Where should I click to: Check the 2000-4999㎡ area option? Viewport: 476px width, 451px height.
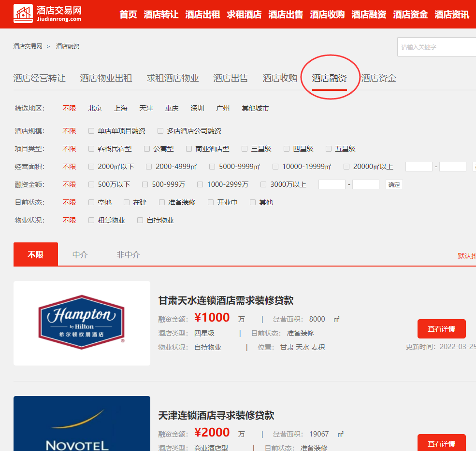point(149,167)
